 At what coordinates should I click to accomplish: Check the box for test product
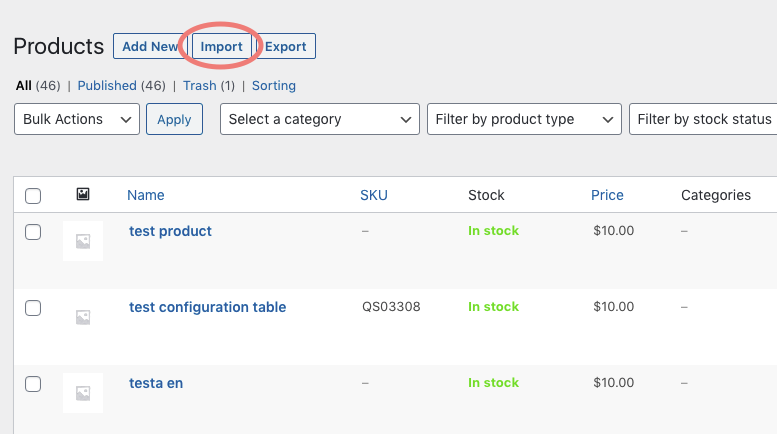[33, 232]
